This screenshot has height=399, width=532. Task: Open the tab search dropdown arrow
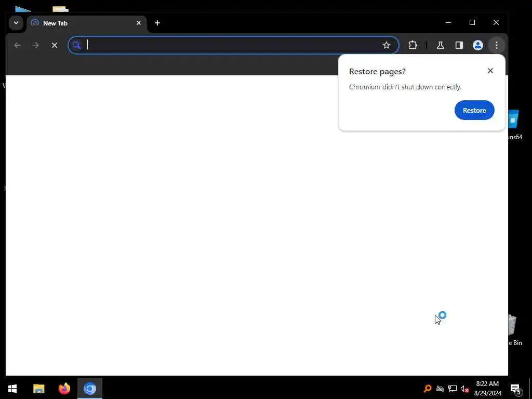[16, 23]
